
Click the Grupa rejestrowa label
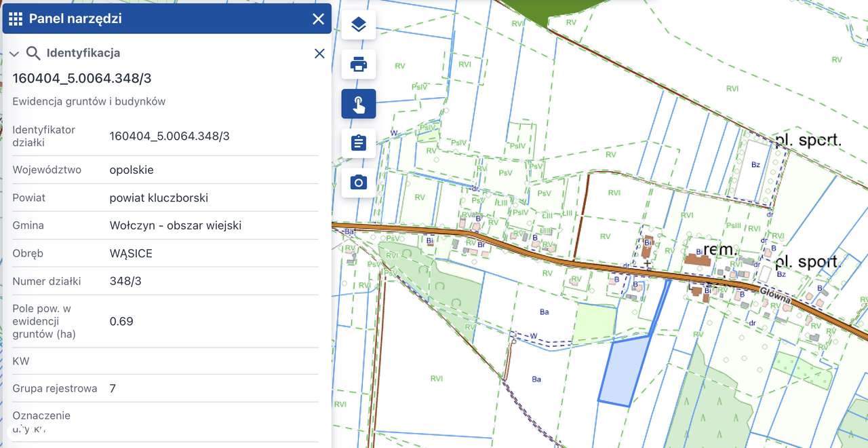(55, 388)
